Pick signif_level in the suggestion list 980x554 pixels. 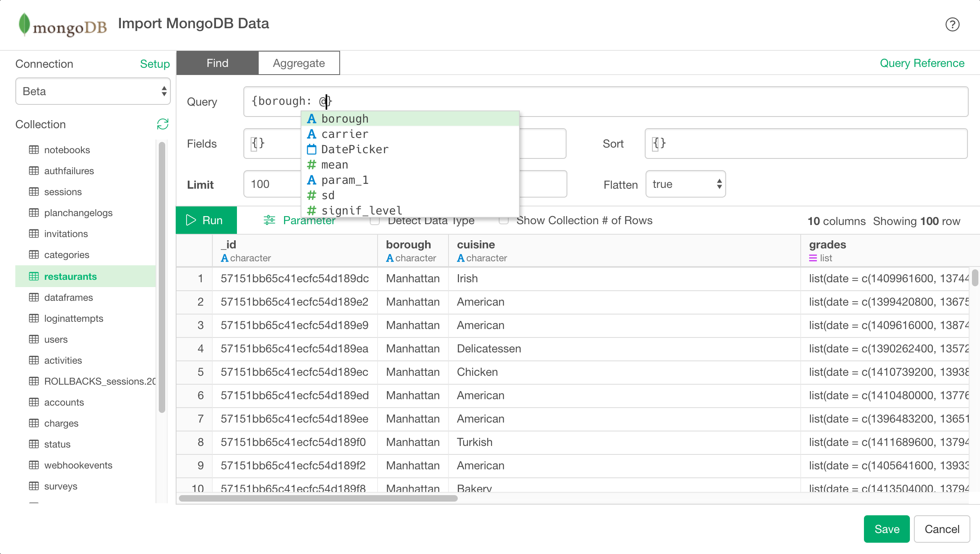pyautogui.click(x=410, y=210)
